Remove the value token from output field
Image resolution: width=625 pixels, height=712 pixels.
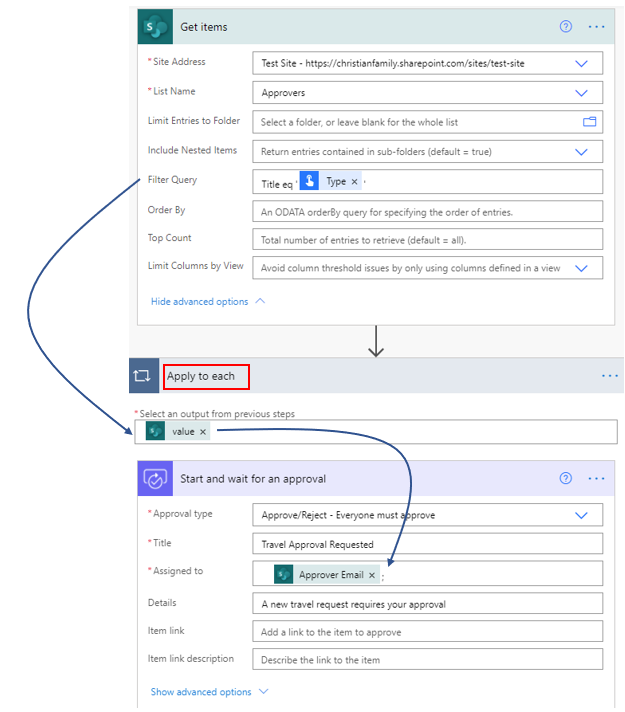pyautogui.click(x=203, y=432)
